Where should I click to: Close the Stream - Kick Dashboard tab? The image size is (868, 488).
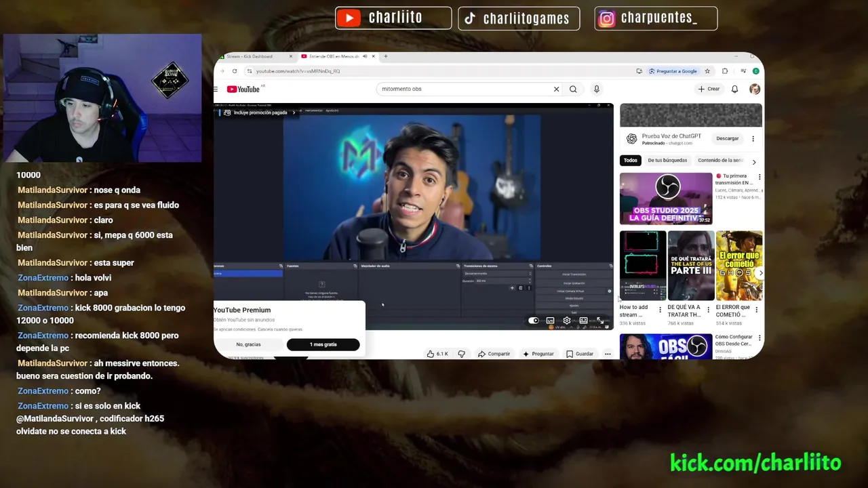(291, 56)
